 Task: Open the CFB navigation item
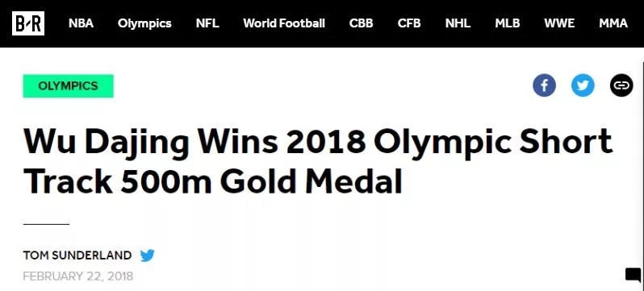409,23
